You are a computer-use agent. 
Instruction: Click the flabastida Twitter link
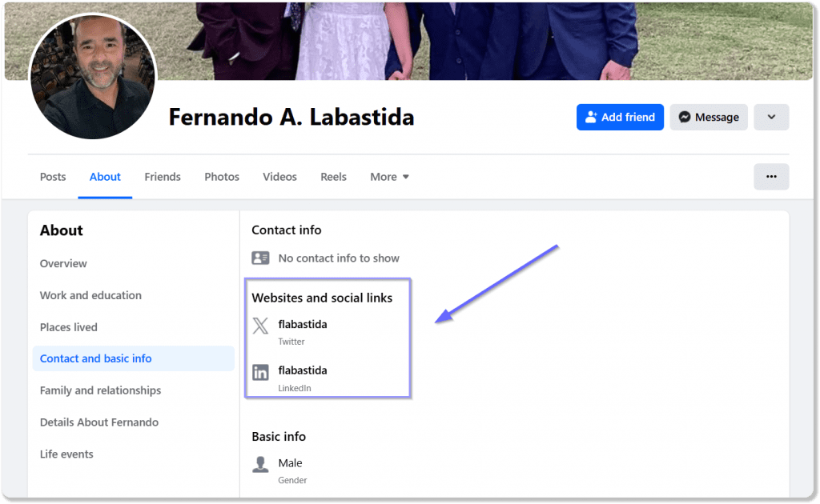pyautogui.click(x=303, y=324)
